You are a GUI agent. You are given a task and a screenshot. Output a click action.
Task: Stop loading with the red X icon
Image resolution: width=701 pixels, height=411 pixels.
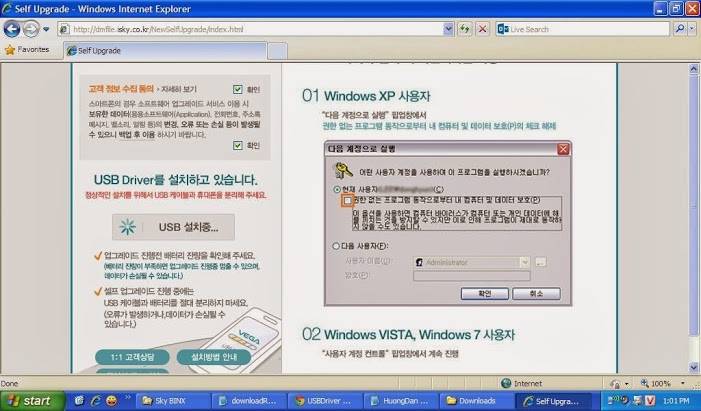click(482, 29)
